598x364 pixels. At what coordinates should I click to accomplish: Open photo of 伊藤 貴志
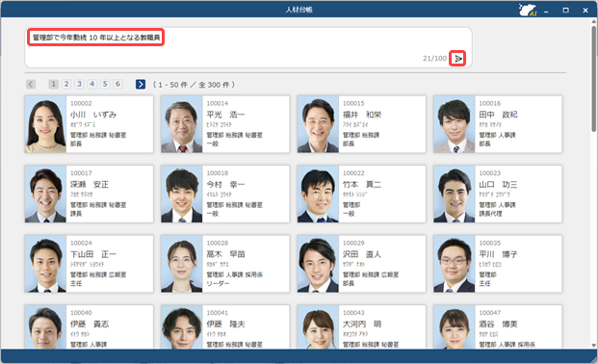coord(45,327)
